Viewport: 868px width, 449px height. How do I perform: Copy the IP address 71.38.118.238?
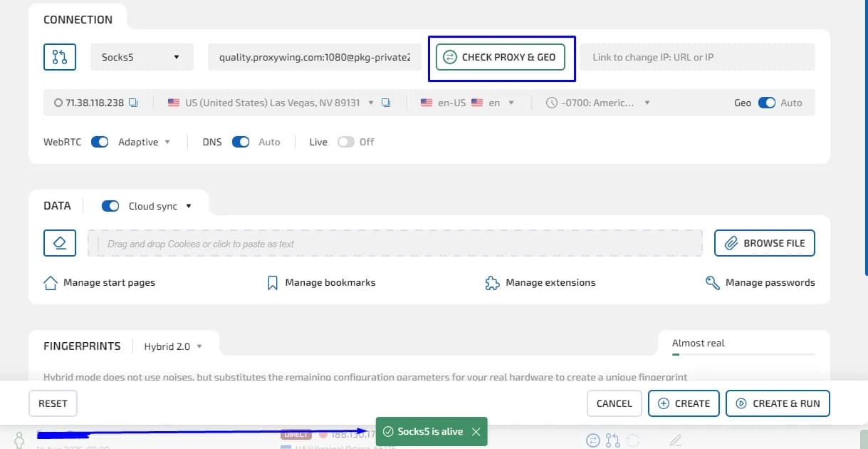pos(132,103)
